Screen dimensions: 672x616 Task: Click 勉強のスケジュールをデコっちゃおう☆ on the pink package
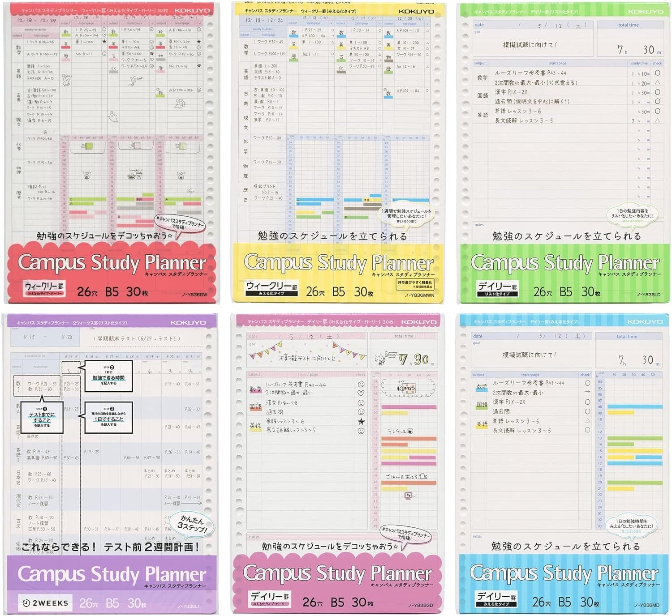[x=331, y=547]
